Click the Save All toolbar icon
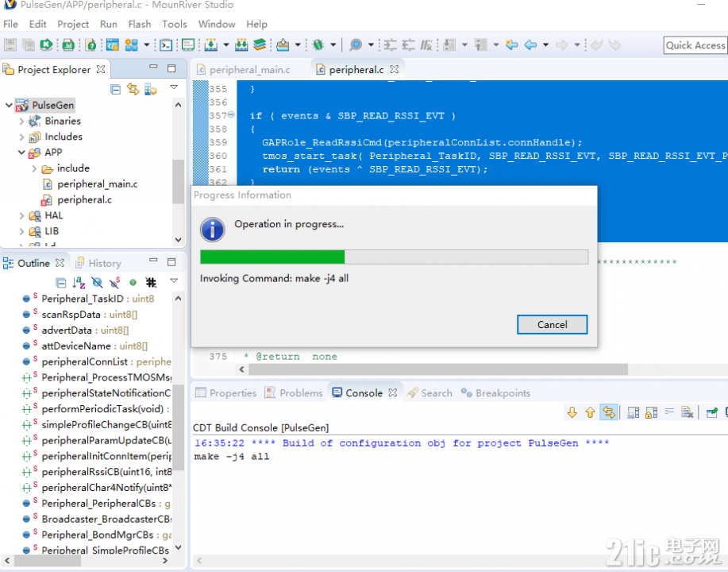The width and height of the screenshot is (728, 572). [29, 45]
